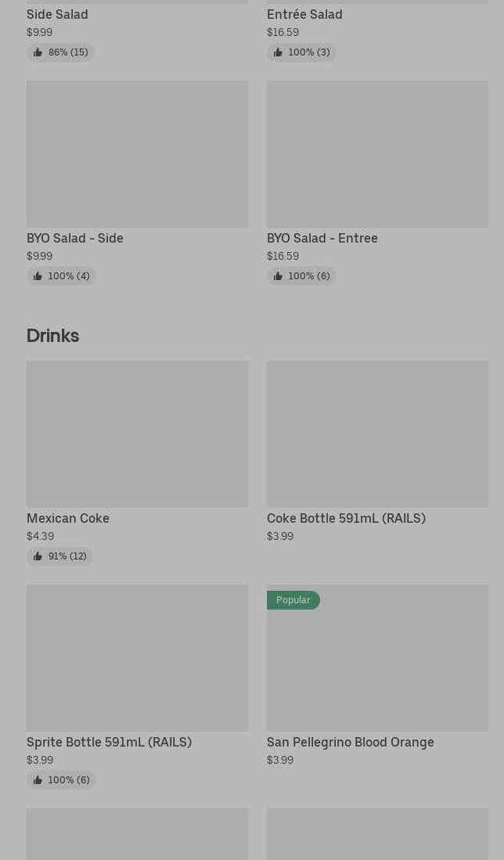The width and height of the screenshot is (504, 860).
Task: Click thumbs-up icon under Mexican Coke
Action: [38, 556]
